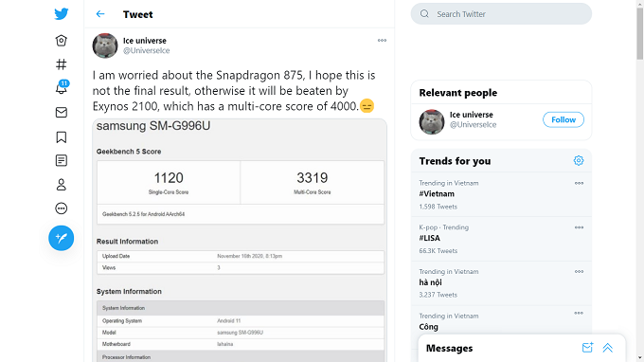
Task: Open options for the #Vietnam trend
Action: click(579, 183)
